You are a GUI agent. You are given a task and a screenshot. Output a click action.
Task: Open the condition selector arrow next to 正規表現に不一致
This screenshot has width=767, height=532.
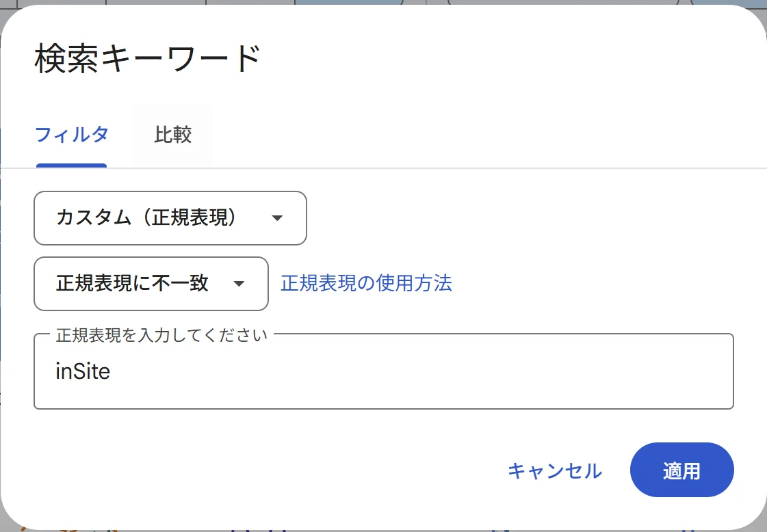(x=239, y=284)
